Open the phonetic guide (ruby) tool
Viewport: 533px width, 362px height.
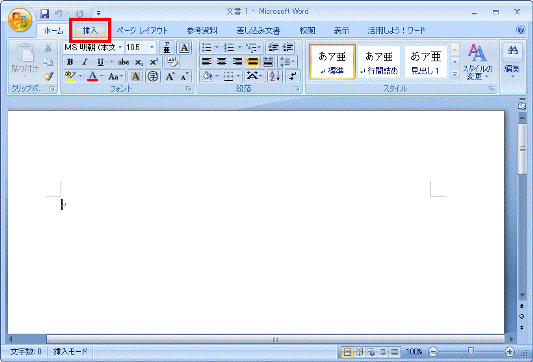[167, 48]
